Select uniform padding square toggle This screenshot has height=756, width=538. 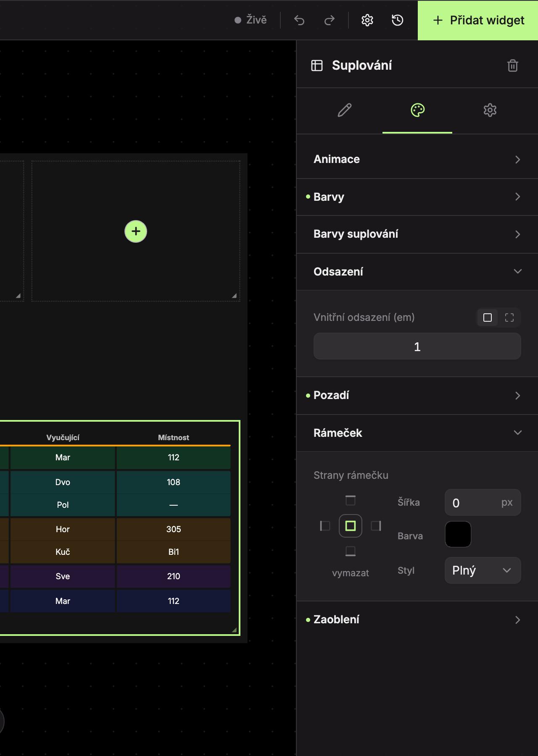tap(488, 318)
